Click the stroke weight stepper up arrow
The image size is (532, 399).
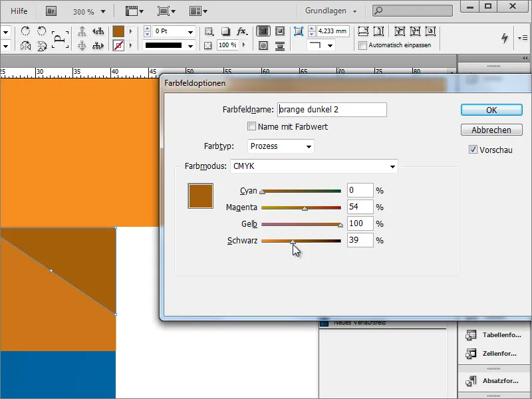[x=147, y=29]
